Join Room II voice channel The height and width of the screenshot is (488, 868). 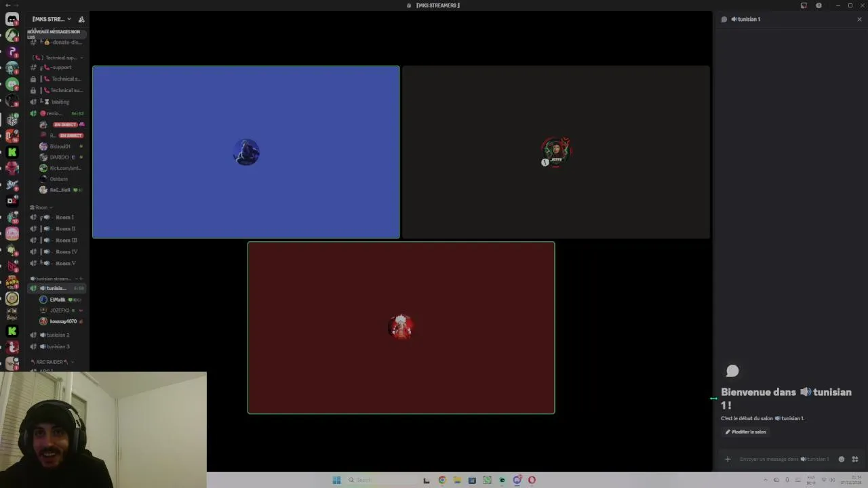[x=58, y=228]
